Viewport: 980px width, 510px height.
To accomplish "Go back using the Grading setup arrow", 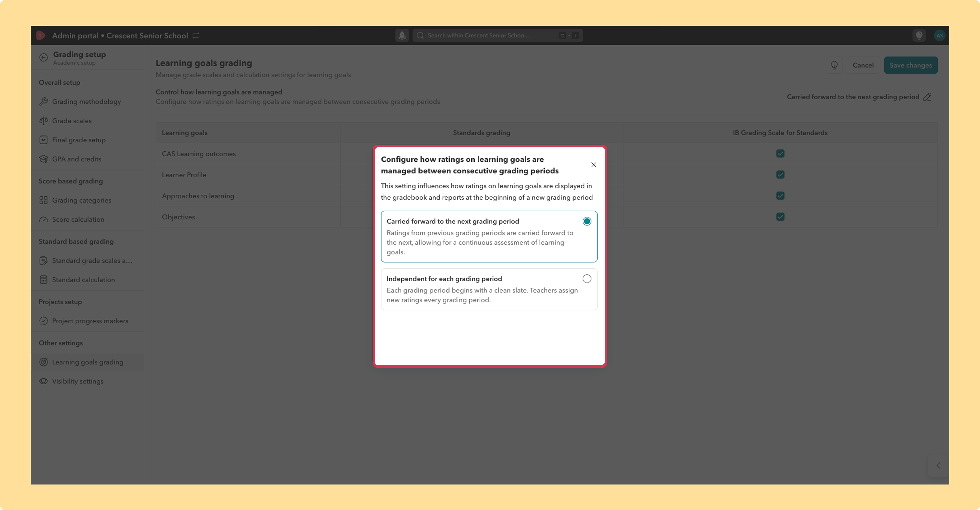I will (x=43, y=57).
